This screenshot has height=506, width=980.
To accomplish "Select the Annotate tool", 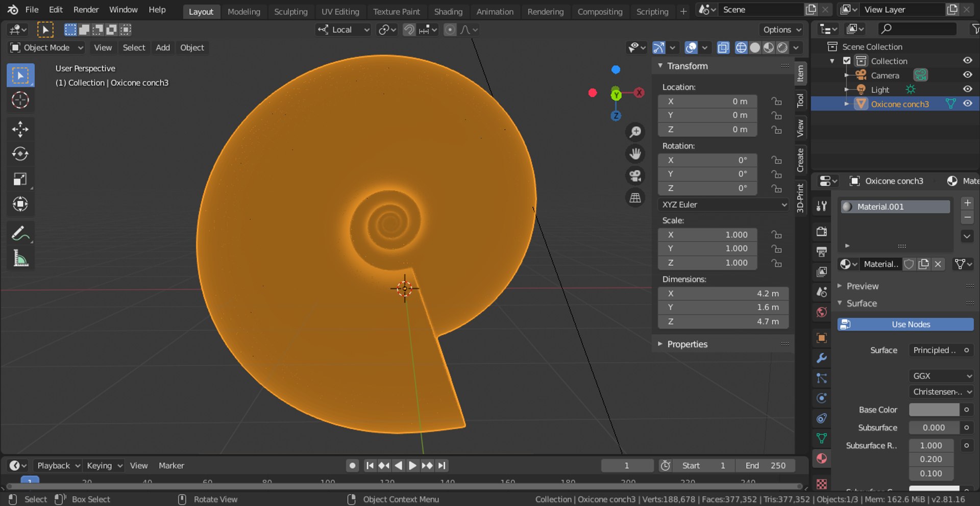I will point(20,234).
